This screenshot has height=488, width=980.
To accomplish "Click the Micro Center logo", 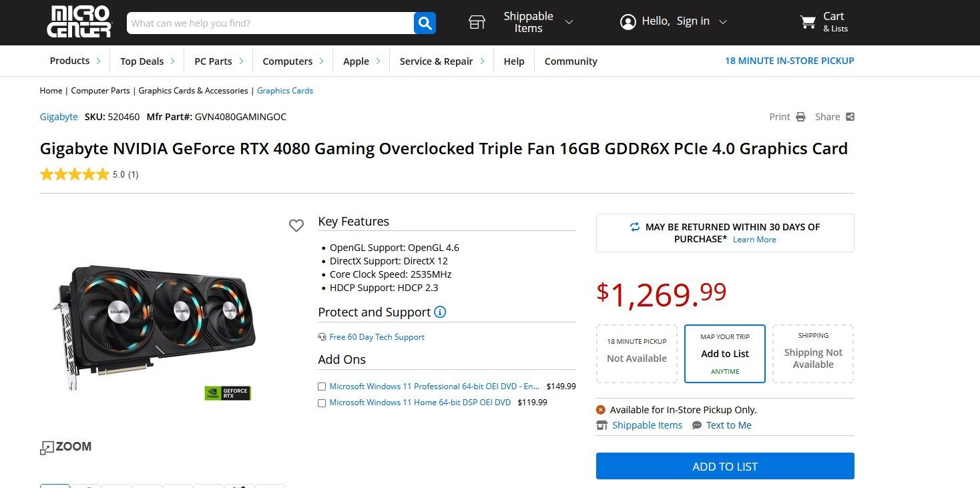I will [79, 22].
